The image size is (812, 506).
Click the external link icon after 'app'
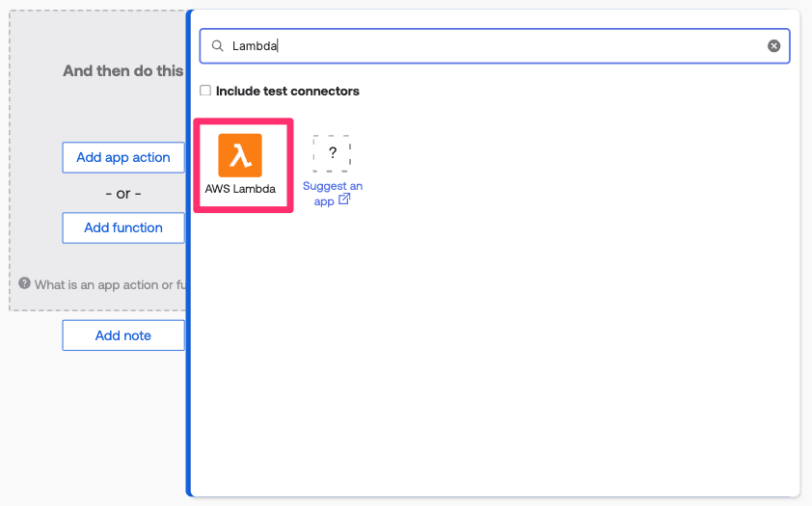344,200
